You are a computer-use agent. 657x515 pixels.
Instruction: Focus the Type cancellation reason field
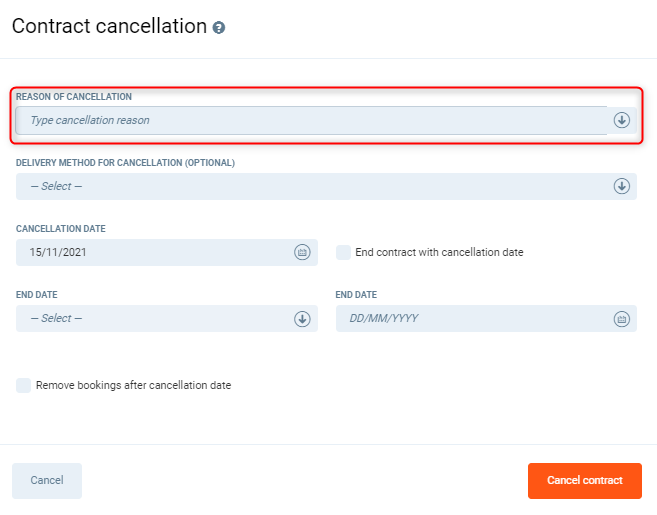pos(310,120)
